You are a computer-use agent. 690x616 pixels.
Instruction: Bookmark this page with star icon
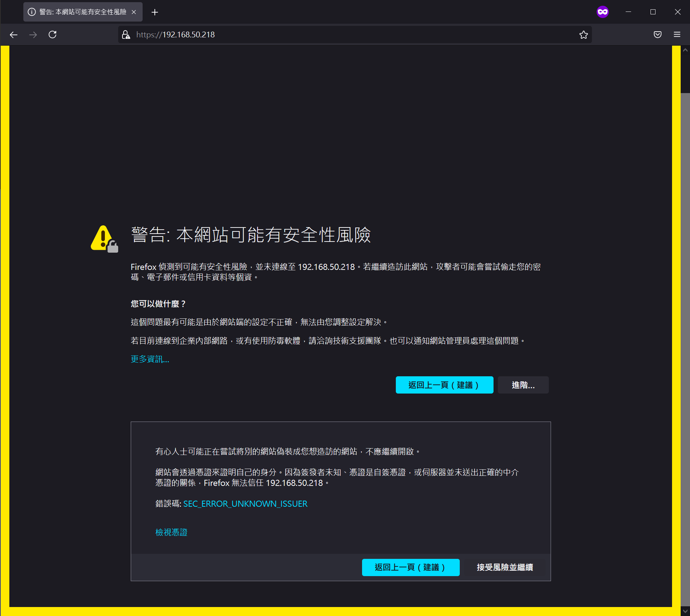point(583,35)
